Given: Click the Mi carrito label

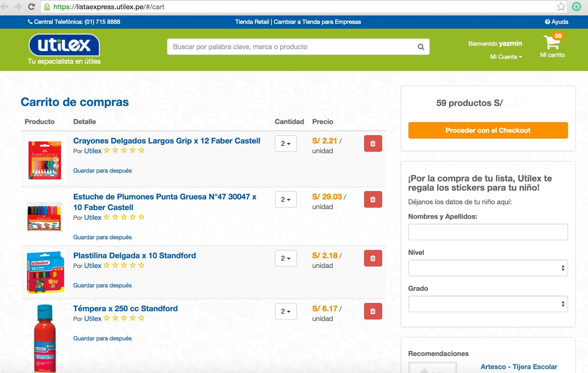Looking at the screenshot, I should [552, 55].
